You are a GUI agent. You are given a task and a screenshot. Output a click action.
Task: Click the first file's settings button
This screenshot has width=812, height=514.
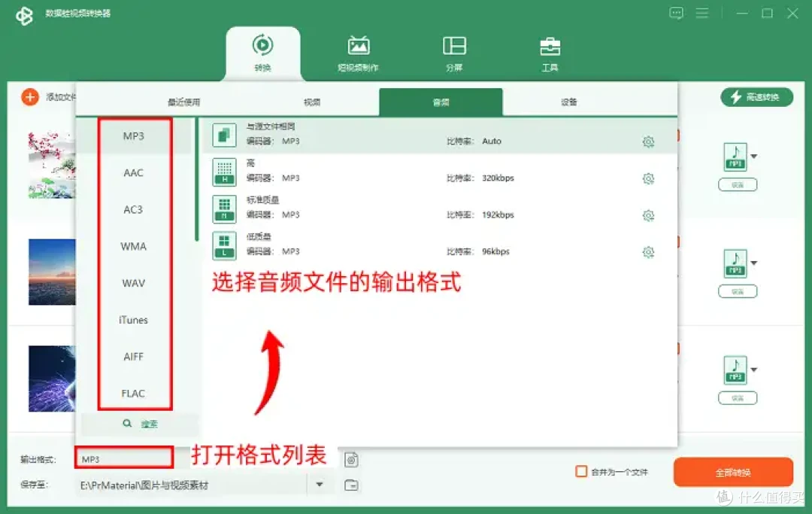click(738, 185)
